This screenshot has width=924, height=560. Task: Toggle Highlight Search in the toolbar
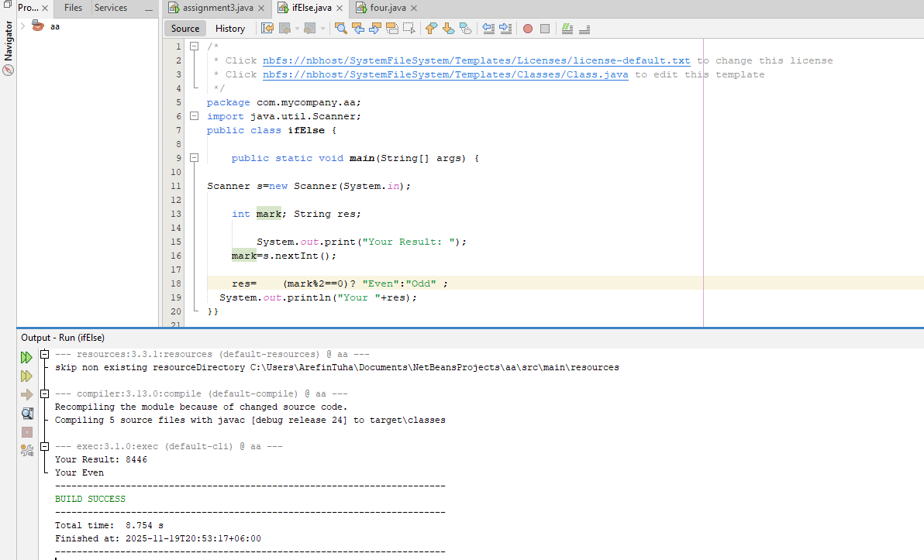[x=392, y=28]
